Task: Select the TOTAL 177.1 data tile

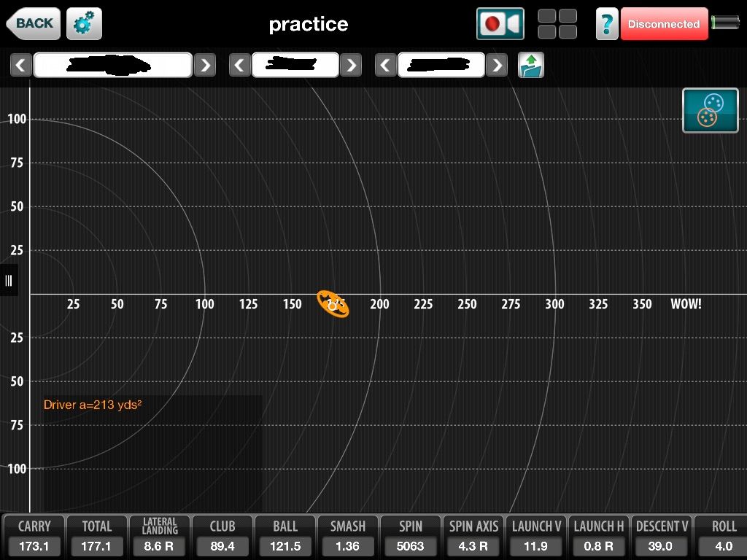Action: click(97, 536)
